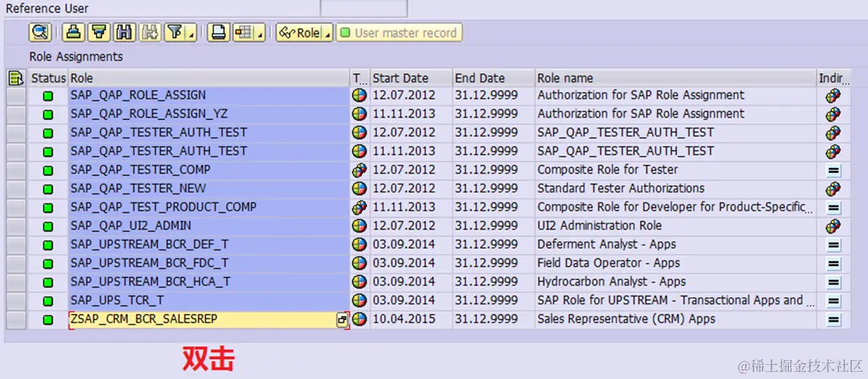Viewport: 868px width, 379px height.
Task: Click the End Date column header
Action: pyautogui.click(x=494, y=78)
